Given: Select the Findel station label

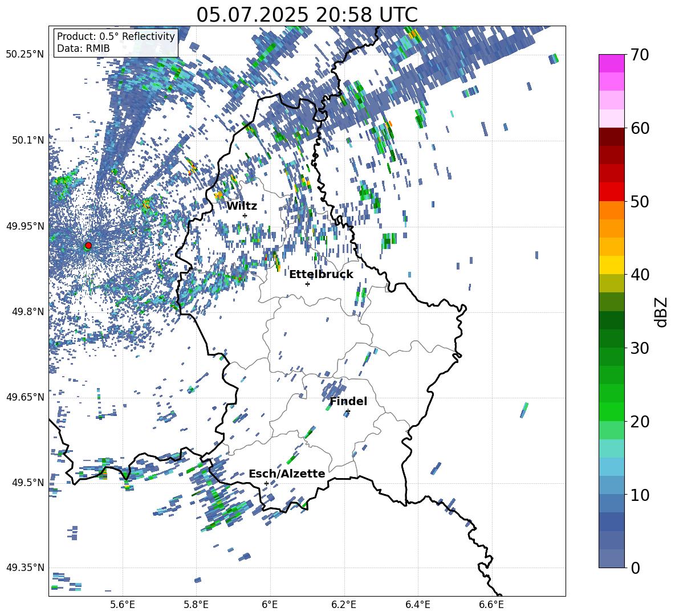Looking at the screenshot, I should point(348,401).
